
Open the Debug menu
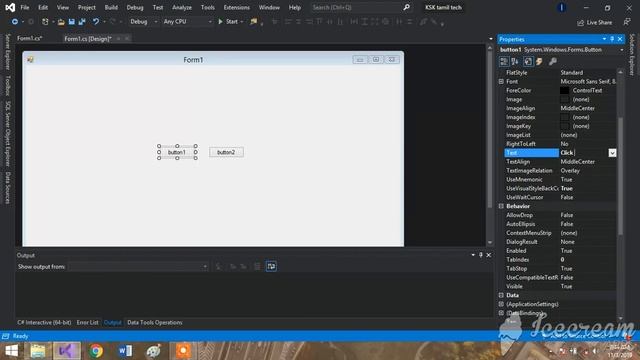click(x=135, y=7)
